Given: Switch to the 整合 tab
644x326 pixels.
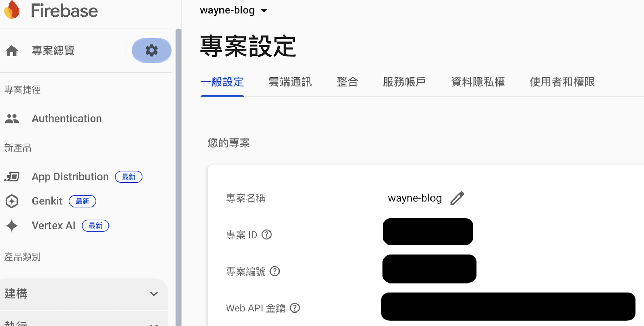Looking at the screenshot, I should pyautogui.click(x=347, y=82).
